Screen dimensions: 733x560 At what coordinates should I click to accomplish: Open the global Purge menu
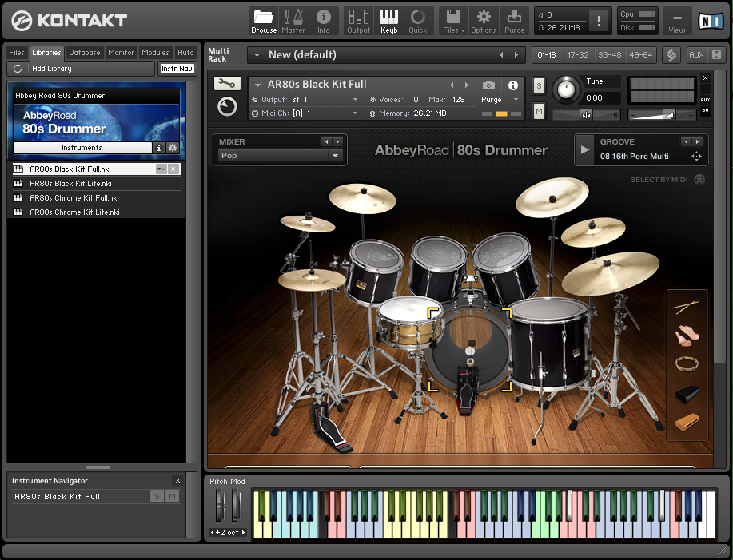[x=514, y=22]
